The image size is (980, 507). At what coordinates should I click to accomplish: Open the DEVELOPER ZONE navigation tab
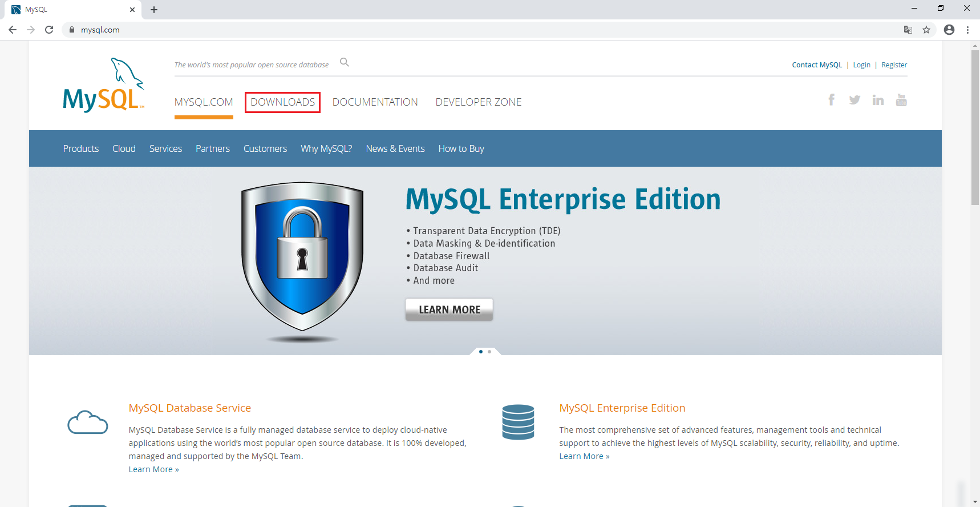pyautogui.click(x=479, y=102)
